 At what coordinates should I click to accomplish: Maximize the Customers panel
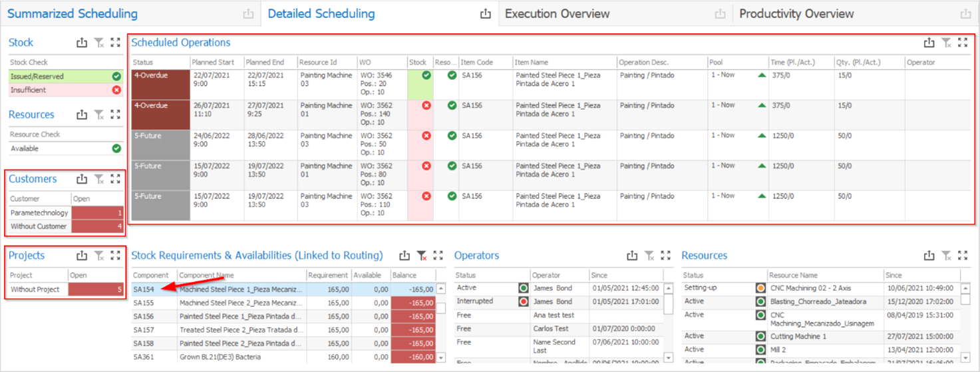pos(116,179)
